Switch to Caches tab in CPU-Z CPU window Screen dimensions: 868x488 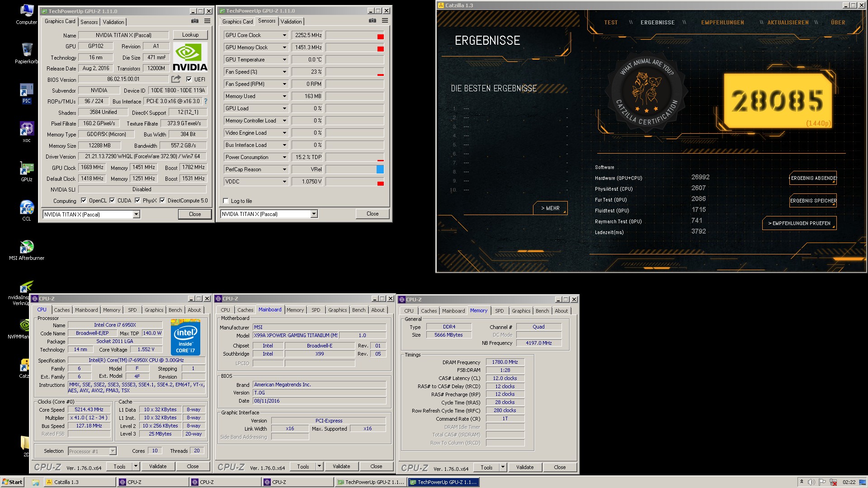62,310
